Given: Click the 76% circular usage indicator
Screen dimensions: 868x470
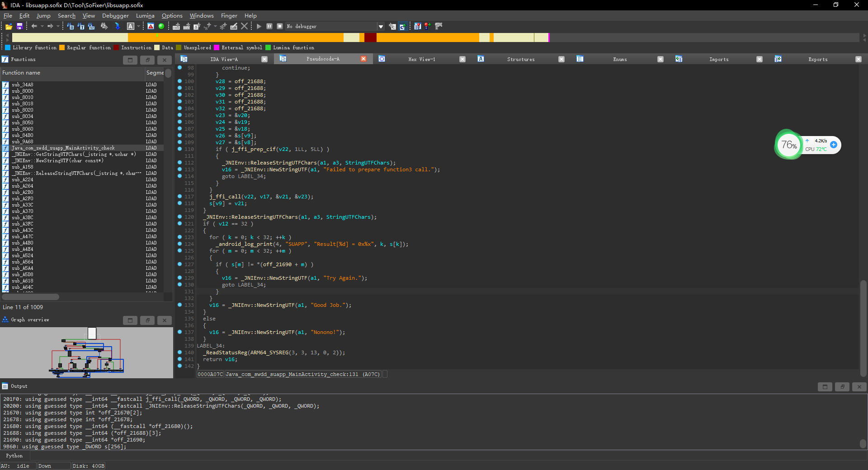Looking at the screenshot, I should [789, 145].
